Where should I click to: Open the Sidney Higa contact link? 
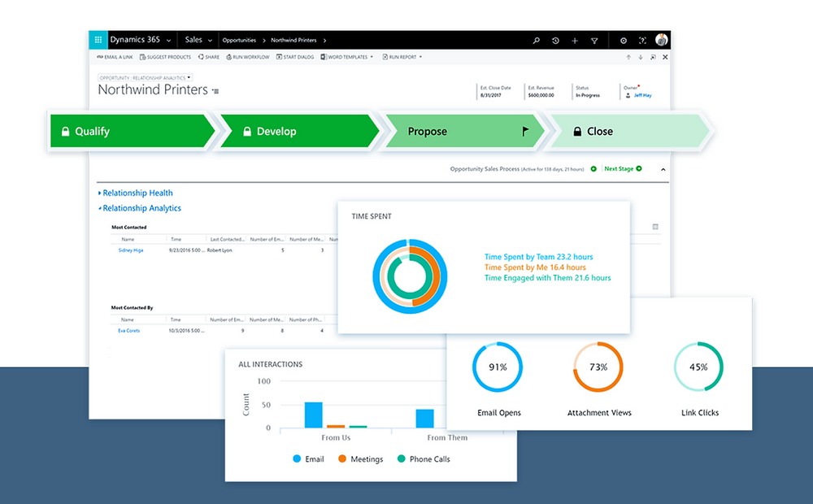tap(131, 250)
